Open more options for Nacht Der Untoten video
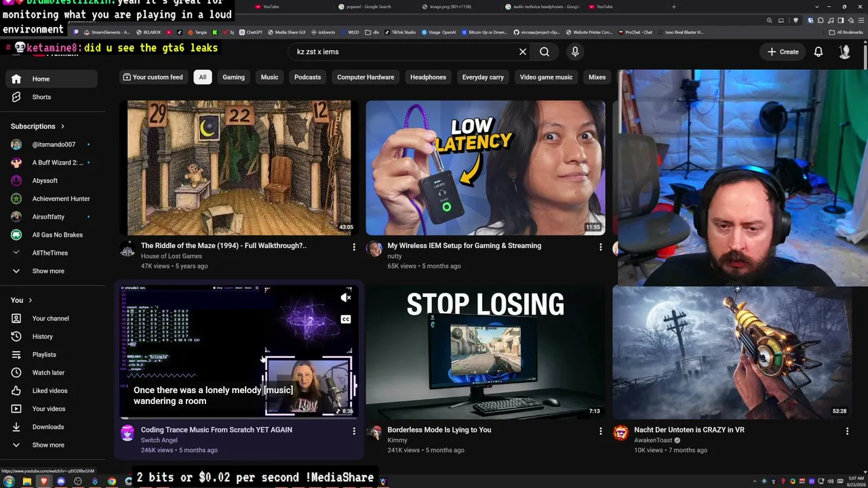Image resolution: width=868 pixels, height=488 pixels. point(847,430)
